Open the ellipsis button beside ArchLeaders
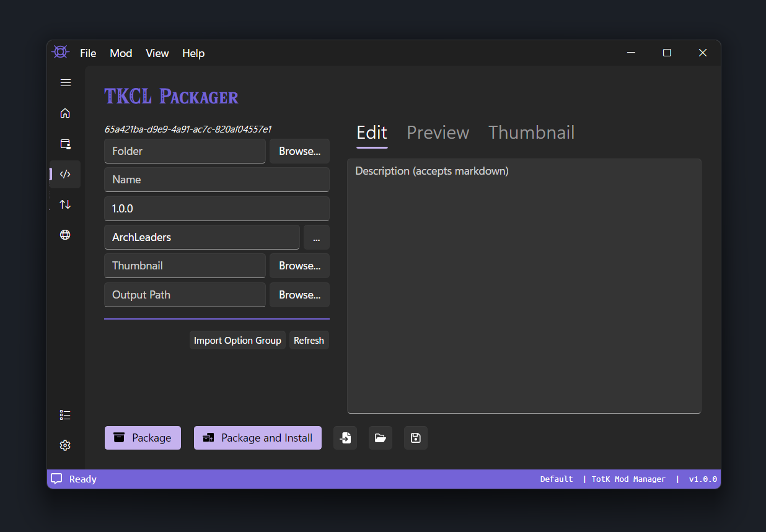The image size is (766, 532). [x=316, y=237]
